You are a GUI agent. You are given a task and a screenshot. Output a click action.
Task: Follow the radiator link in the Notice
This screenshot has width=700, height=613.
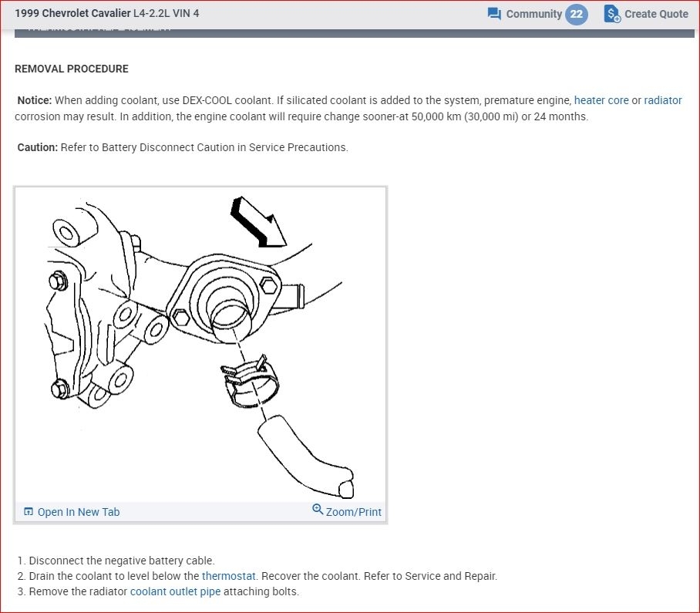(663, 100)
